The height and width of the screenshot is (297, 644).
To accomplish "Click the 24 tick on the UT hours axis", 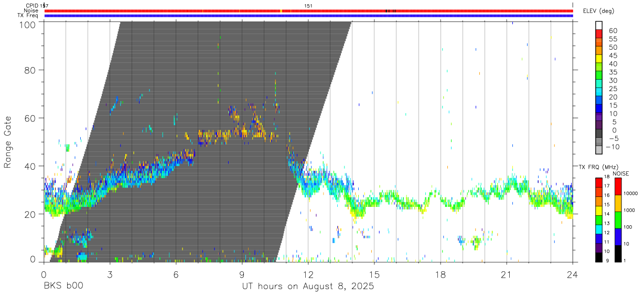I will tap(573, 274).
